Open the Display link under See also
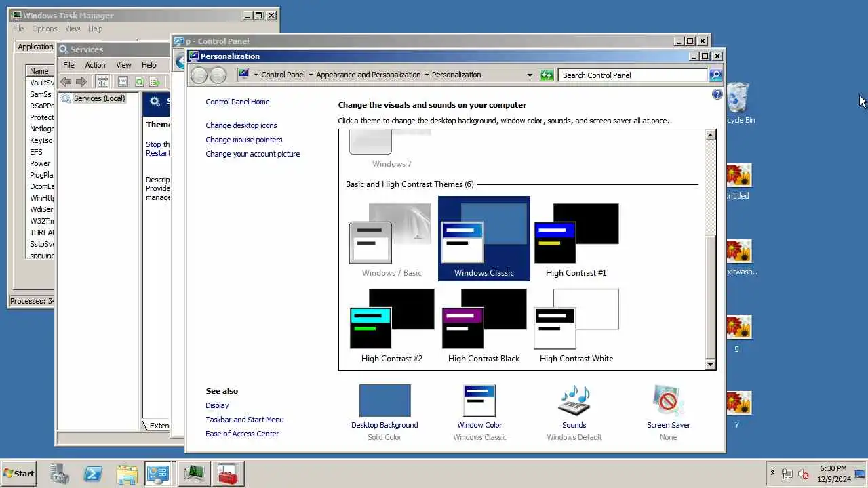The image size is (868, 488). point(217,405)
